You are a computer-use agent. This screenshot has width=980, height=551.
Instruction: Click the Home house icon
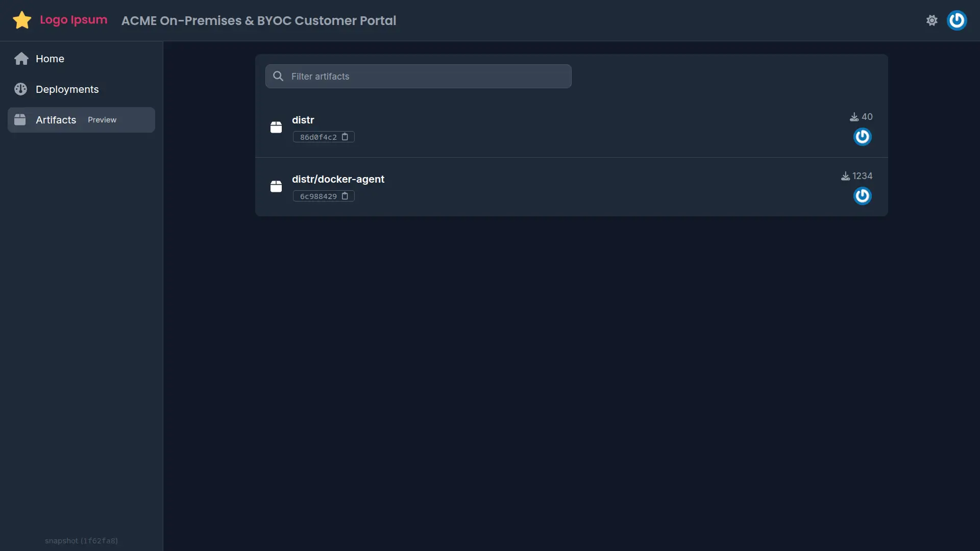[x=21, y=59]
